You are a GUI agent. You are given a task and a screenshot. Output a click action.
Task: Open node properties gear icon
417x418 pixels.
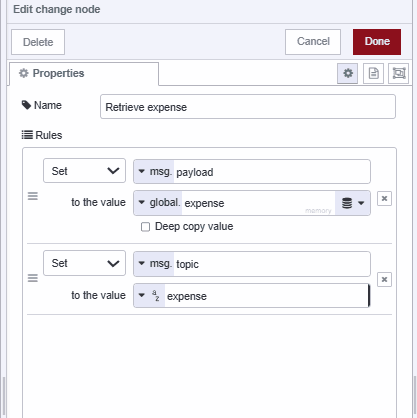tap(347, 73)
